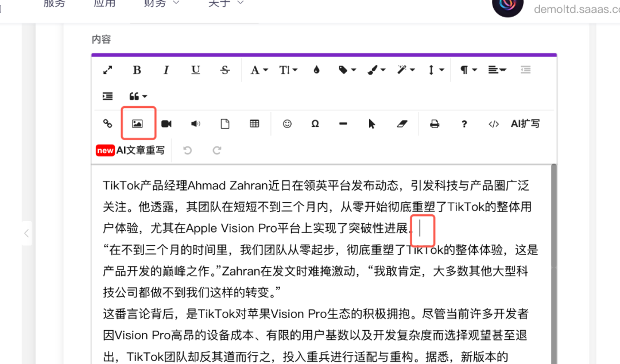
Task: Expand the 财务 menu
Action: 161,3
